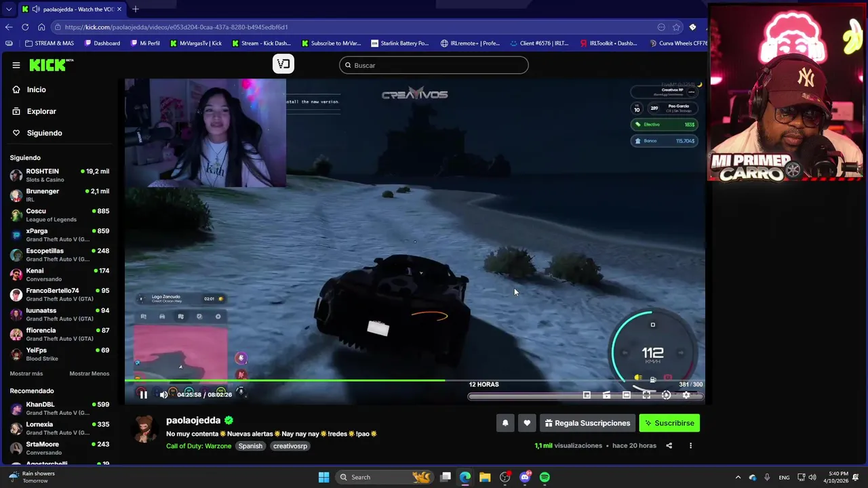Open Siguiendo in the sidebar
The height and width of the screenshot is (488, 868).
(44, 133)
